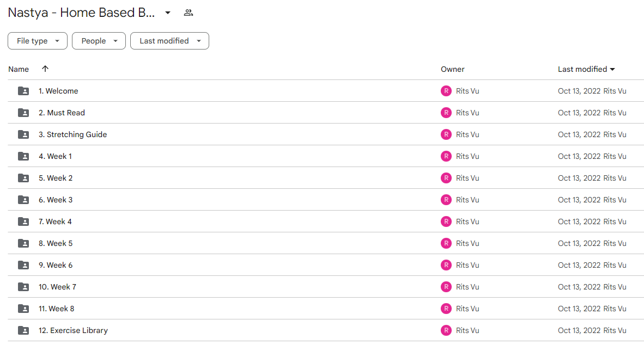Select the 4. Week 1 folder
The width and height of the screenshot is (644, 357).
pyautogui.click(x=326, y=156)
